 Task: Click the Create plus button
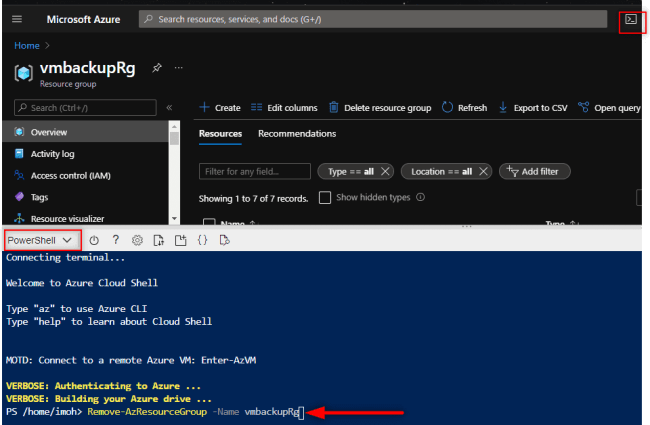pos(220,108)
